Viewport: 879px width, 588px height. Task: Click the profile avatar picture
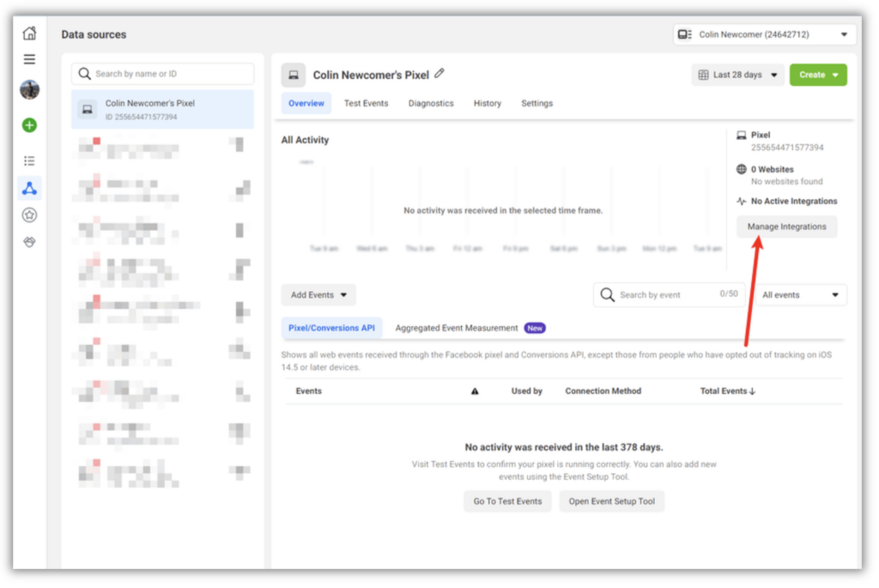tap(30, 89)
